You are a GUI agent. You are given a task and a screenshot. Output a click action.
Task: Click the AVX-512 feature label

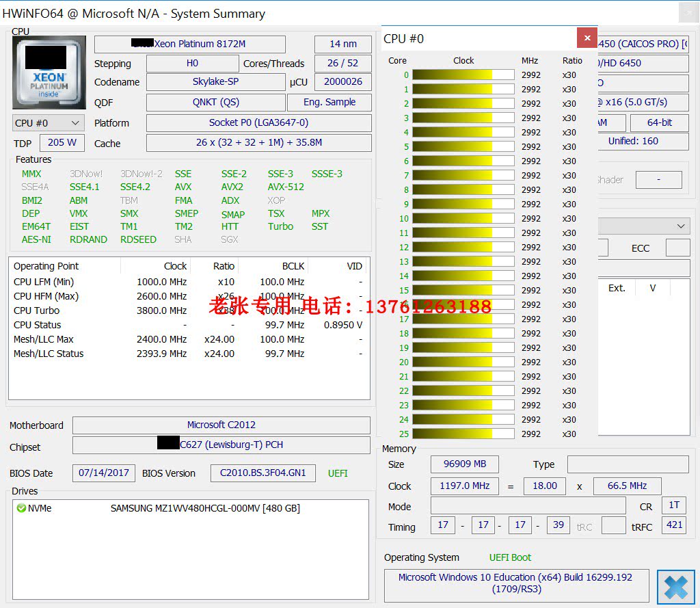(x=286, y=187)
